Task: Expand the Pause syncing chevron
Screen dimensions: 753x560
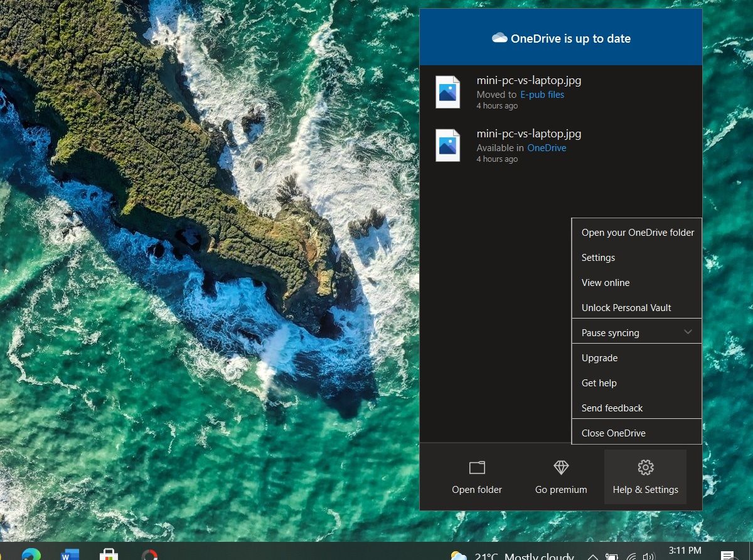Action: coord(688,332)
